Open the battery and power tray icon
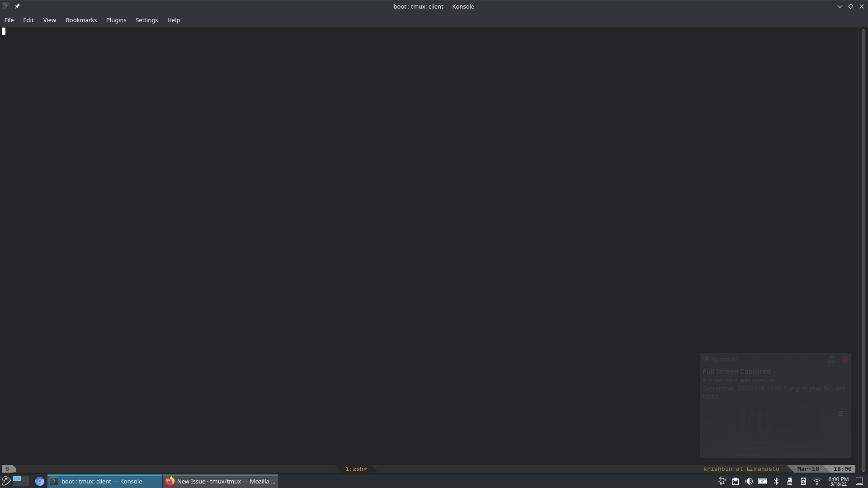868x488 pixels. 763,481
